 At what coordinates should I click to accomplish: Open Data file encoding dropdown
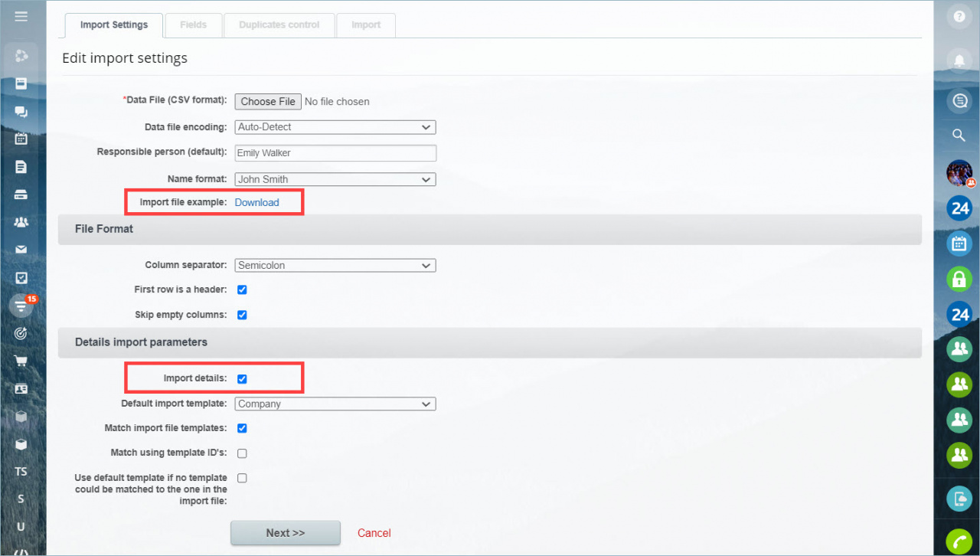point(335,127)
